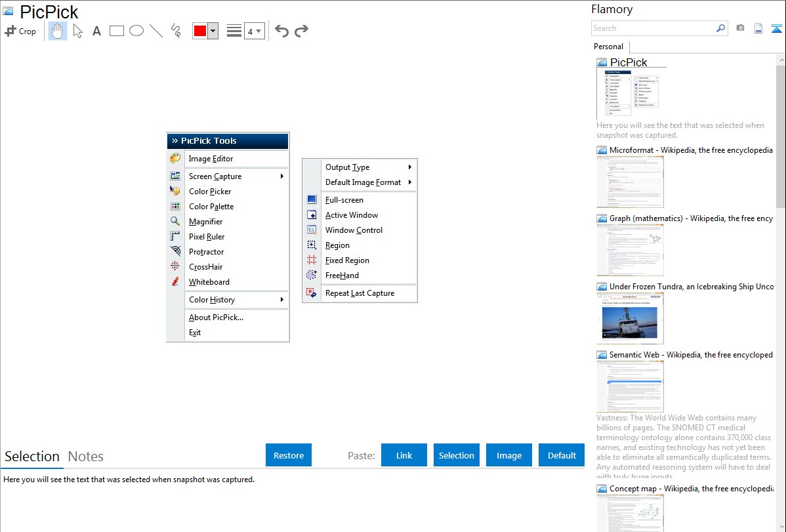This screenshot has width=786, height=532.
Task: Select the arrow pointer tool
Action: [77, 31]
